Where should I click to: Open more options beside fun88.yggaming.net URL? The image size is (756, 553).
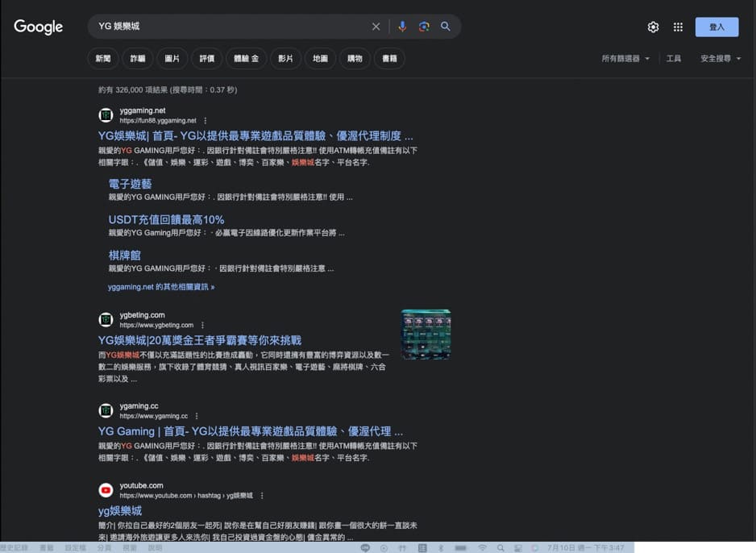click(206, 121)
